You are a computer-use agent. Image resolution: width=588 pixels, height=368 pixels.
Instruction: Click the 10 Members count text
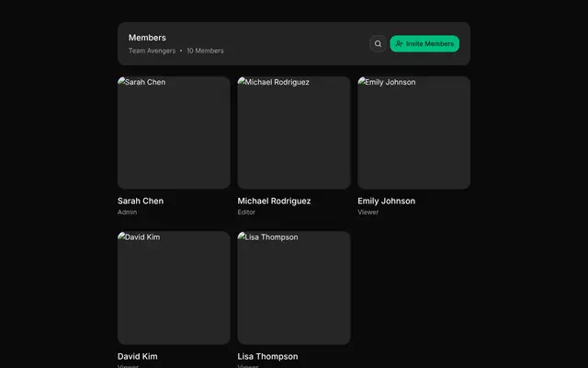click(x=205, y=51)
